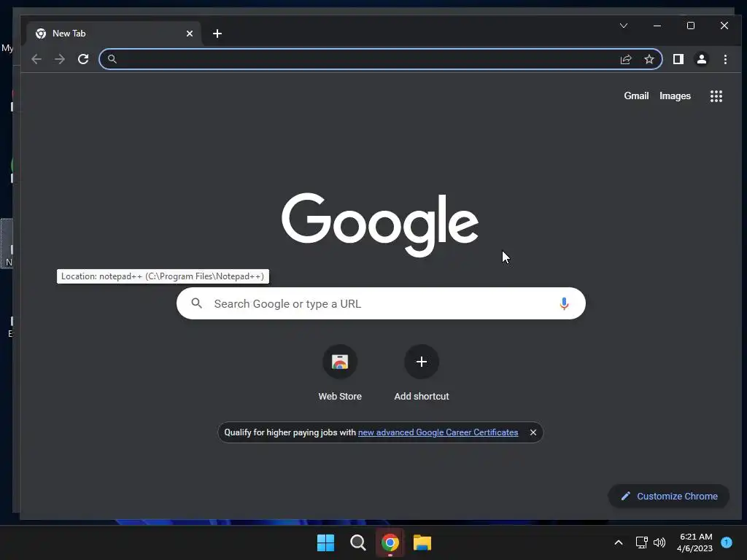This screenshot has height=560, width=747.
Task: Open the volume speaker tray icon
Action: [x=659, y=542]
